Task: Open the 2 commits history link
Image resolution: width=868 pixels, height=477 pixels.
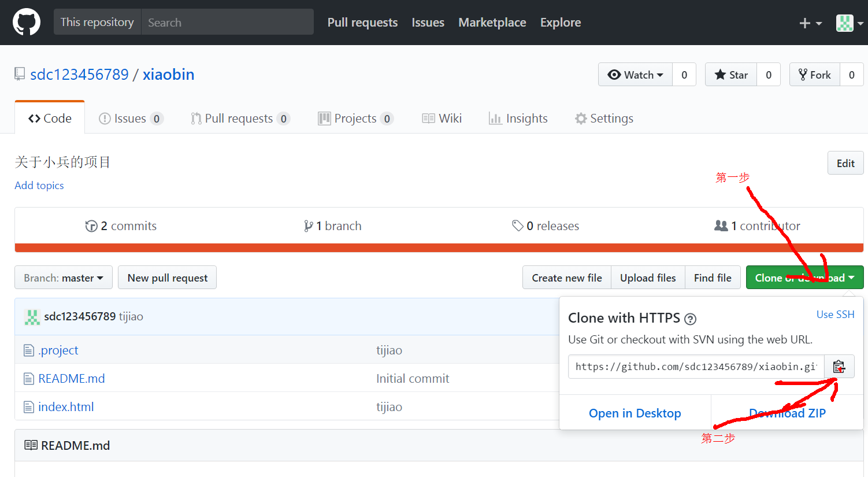Action: [x=121, y=226]
